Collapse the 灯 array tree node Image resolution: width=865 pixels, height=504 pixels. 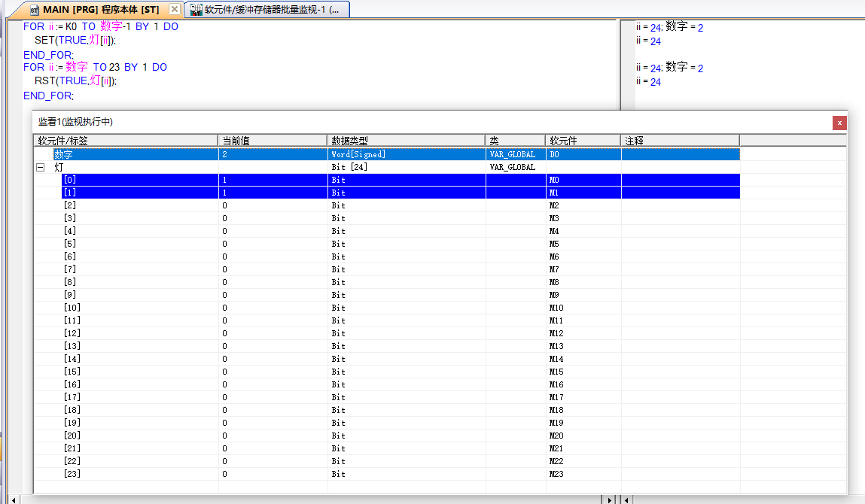(x=41, y=167)
